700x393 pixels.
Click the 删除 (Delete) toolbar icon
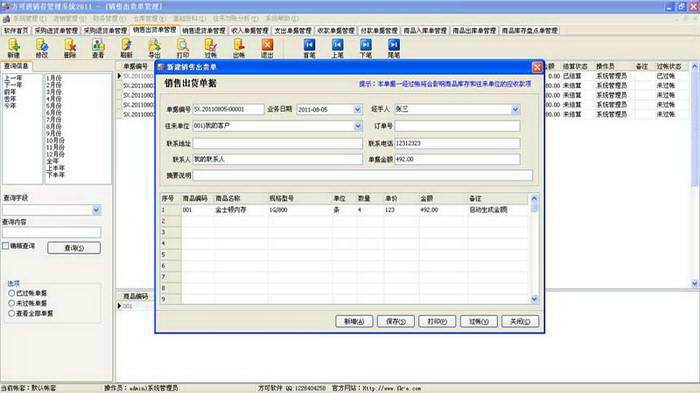(x=70, y=48)
